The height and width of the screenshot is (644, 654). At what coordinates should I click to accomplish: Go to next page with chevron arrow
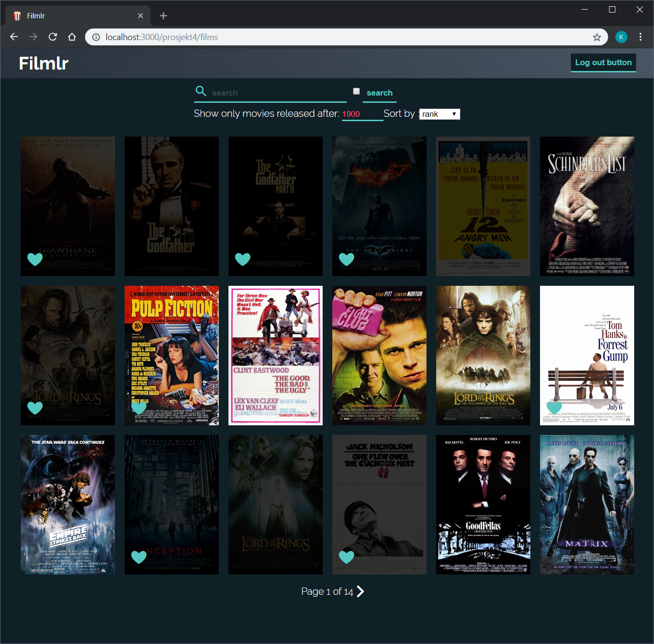coord(360,591)
